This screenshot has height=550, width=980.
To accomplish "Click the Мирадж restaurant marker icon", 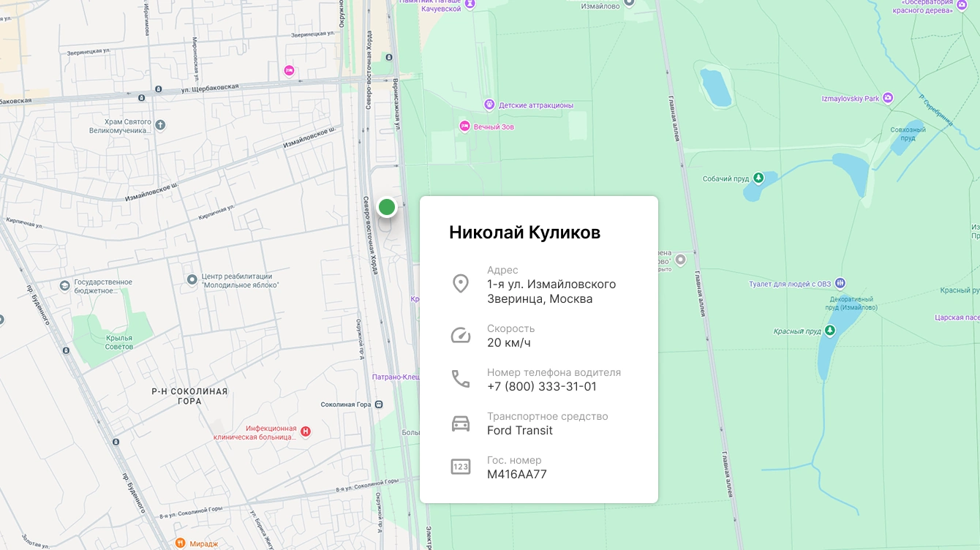I will coord(180,543).
